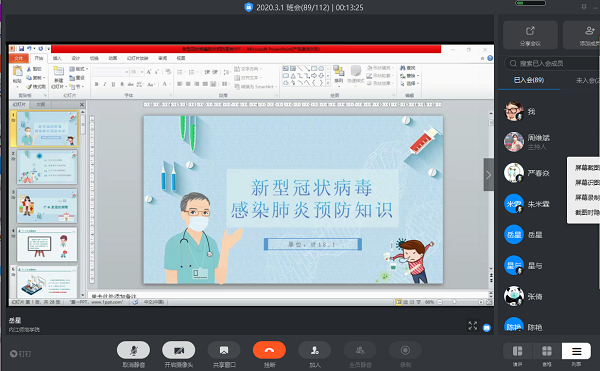
Task: Toggle the member list view button
Action: (576, 351)
